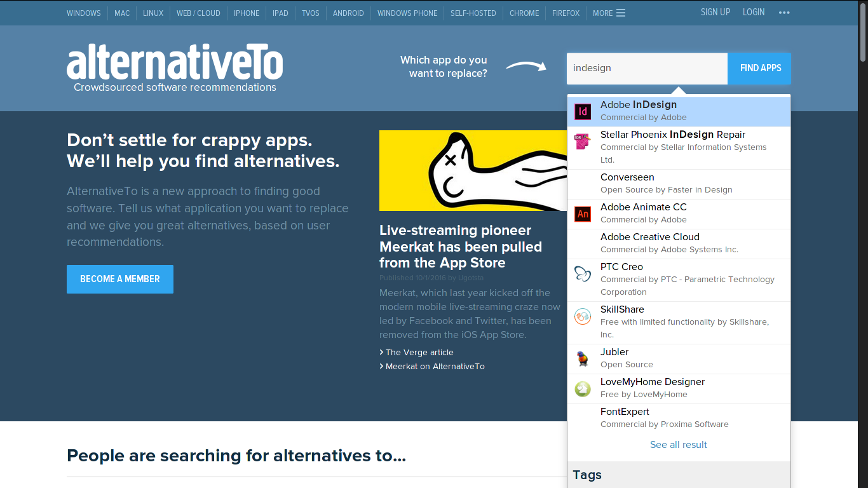This screenshot has height=488, width=868.
Task: Select WINDOWS PHONE in navigation bar
Action: pos(407,13)
